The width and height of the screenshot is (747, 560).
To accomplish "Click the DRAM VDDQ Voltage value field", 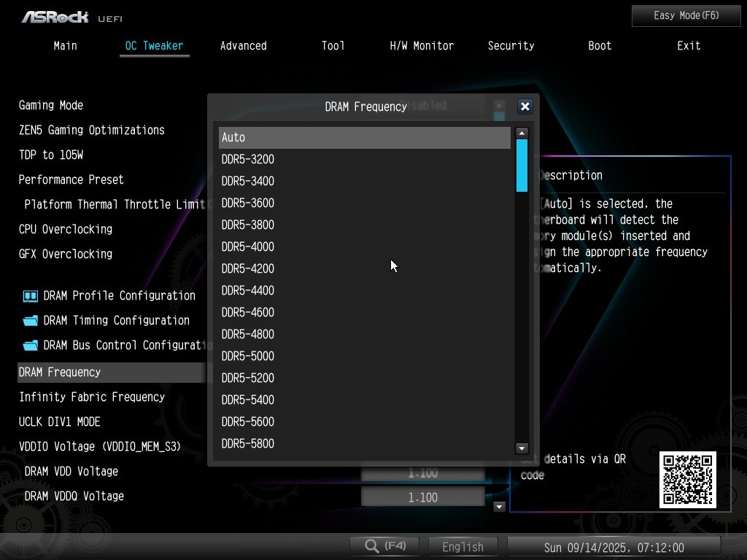I will [x=422, y=497].
